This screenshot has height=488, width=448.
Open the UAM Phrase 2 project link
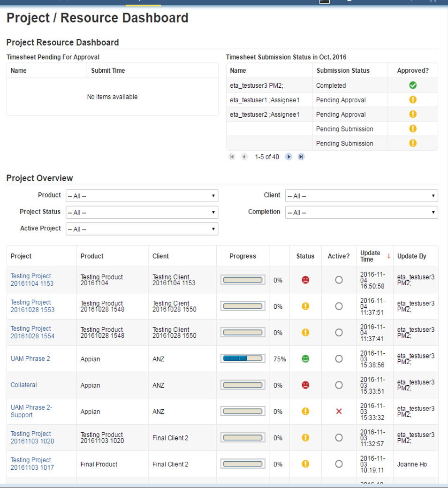pyautogui.click(x=30, y=358)
